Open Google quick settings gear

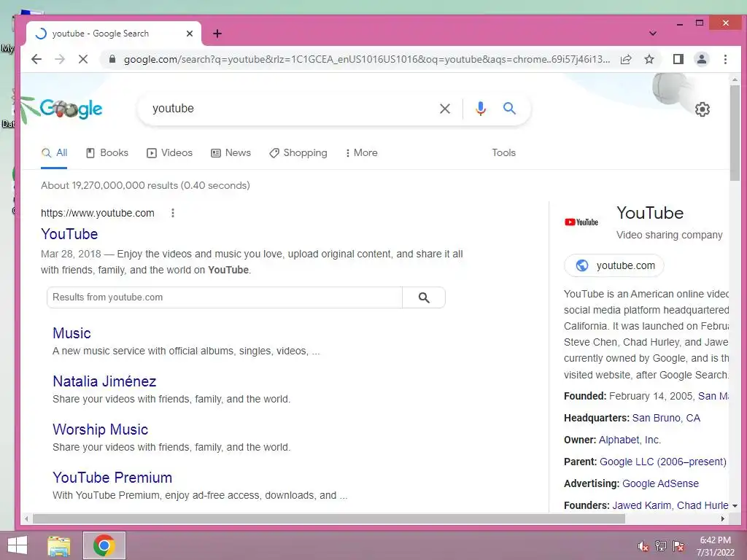click(x=703, y=109)
